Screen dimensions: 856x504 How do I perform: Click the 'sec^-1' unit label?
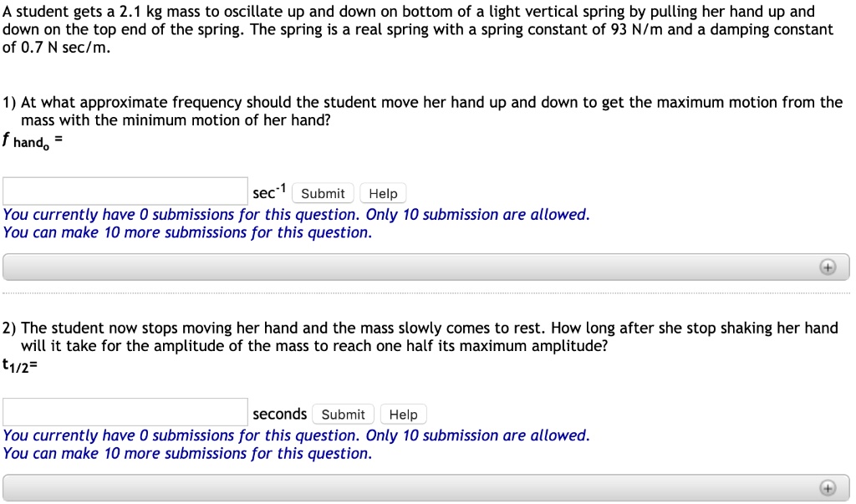(x=270, y=193)
